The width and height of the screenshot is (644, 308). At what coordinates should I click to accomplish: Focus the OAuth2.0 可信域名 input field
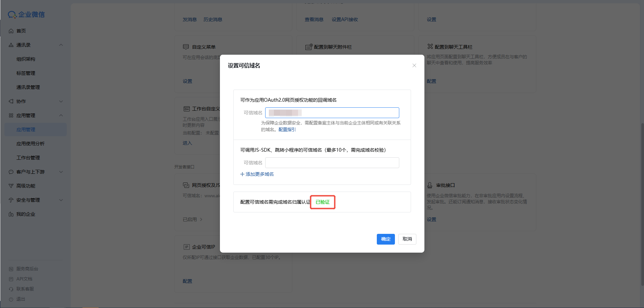(332, 113)
